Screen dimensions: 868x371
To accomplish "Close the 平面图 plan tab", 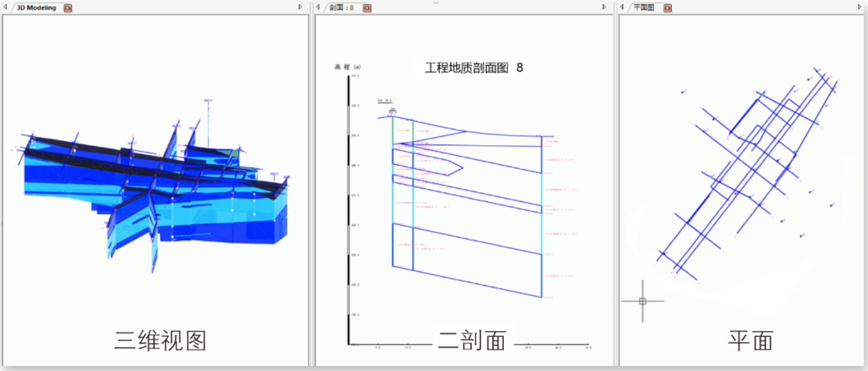I will pyautogui.click(x=667, y=8).
